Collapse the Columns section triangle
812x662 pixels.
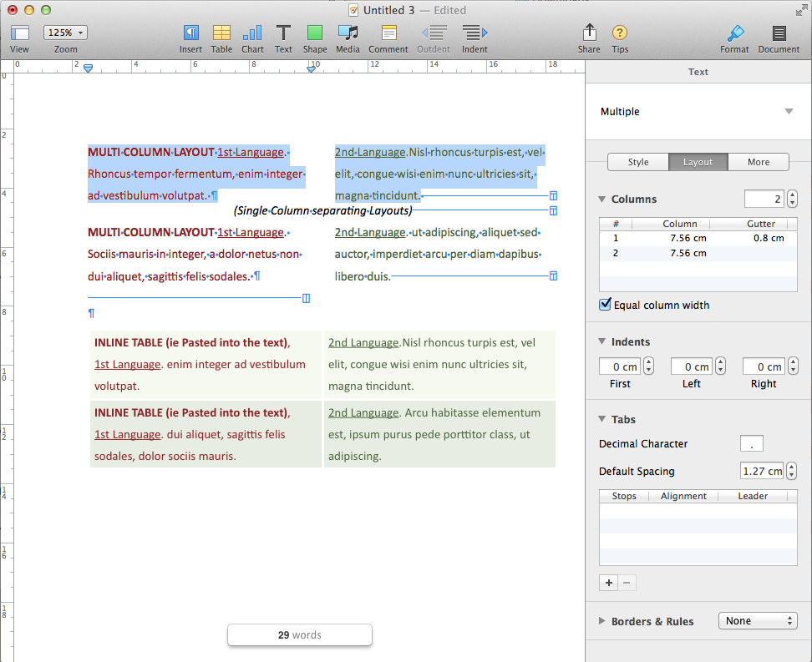coord(603,200)
